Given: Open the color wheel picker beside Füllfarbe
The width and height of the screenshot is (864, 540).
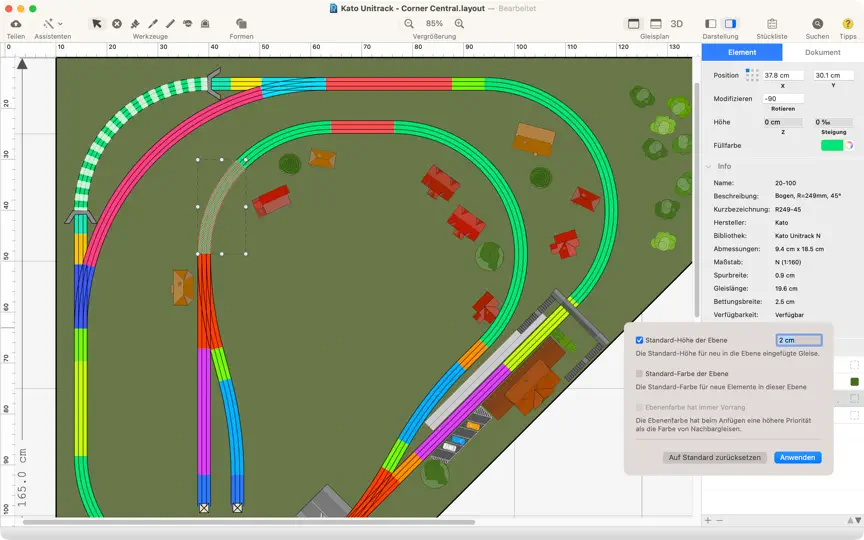Looking at the screenshot, I should (x=849, y=145).
